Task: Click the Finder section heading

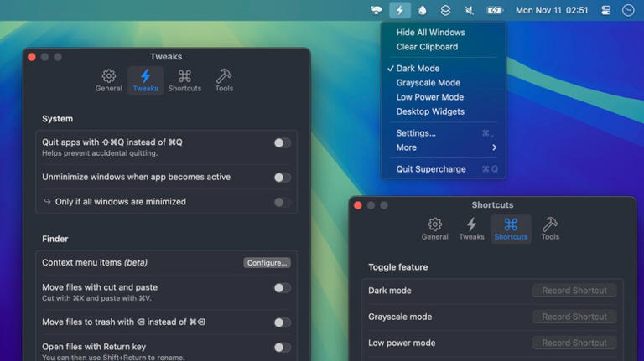Action: (x=55, y=239)
